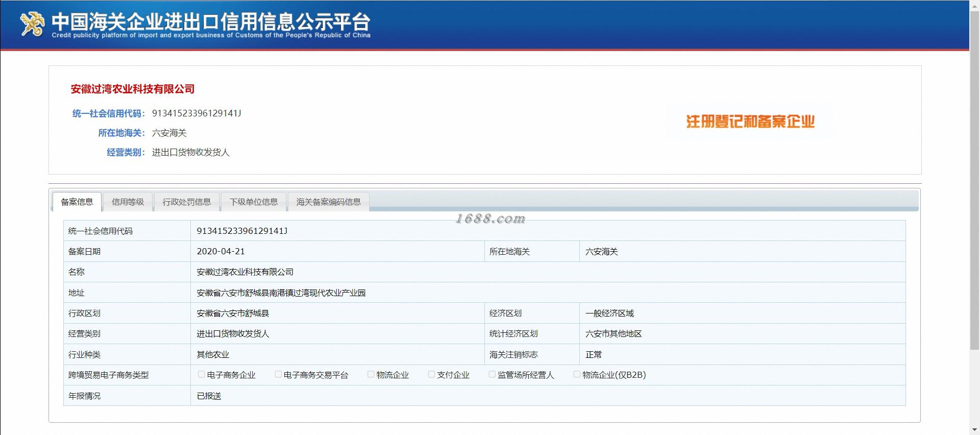The width and height of the screenshot is (980, 435).
Task: Click the 其他农业 industry value
Action: [x=213, y=354]
